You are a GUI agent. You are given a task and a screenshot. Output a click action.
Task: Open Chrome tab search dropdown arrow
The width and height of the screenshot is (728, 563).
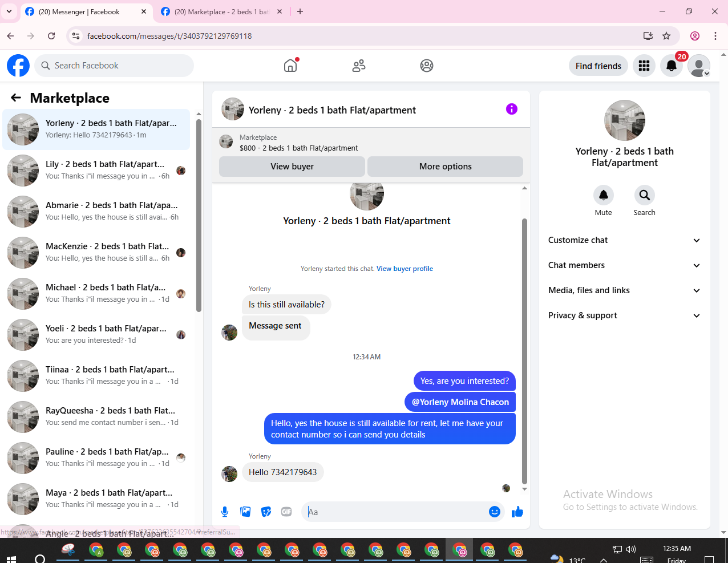(x=9, y=11)
